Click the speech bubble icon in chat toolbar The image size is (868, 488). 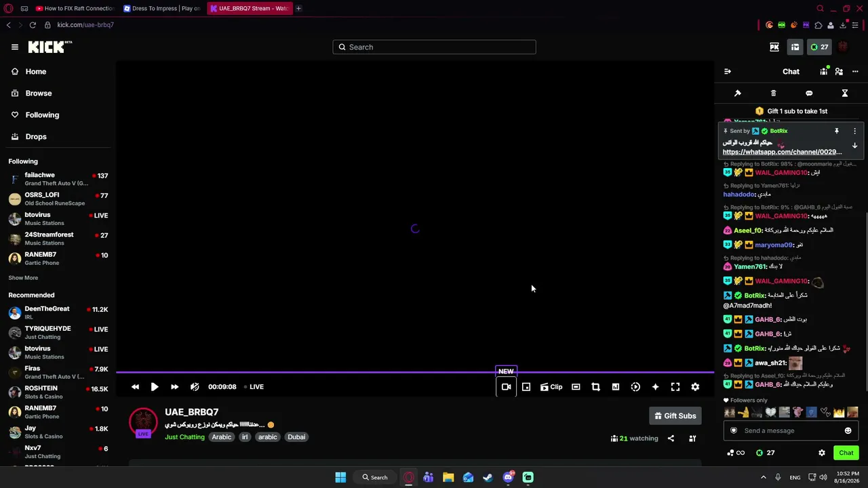(x=809, y=93)
